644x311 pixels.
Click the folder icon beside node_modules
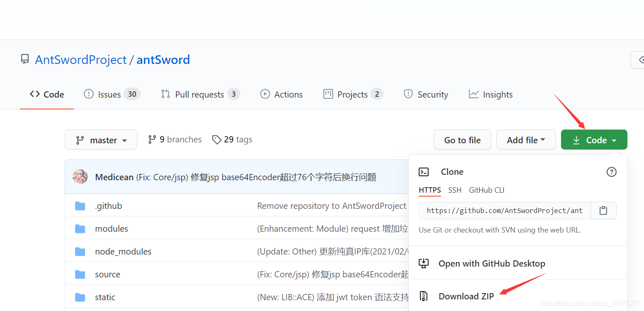tap(80, 252)
